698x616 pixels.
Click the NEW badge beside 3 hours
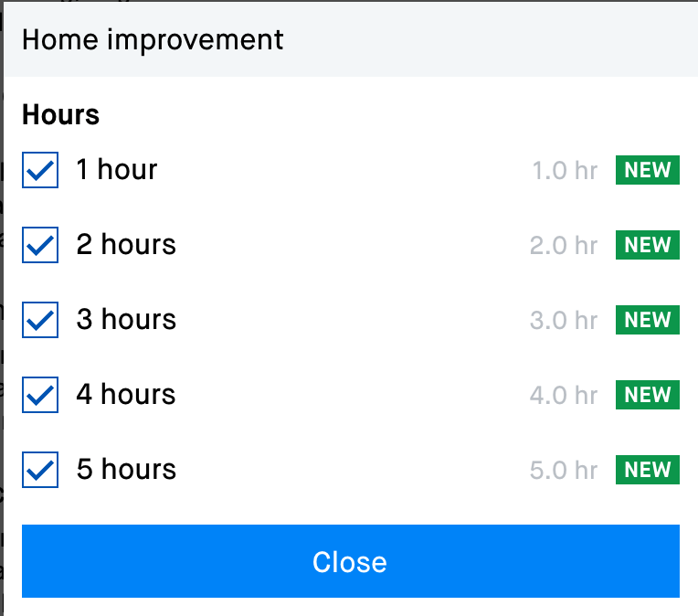pyautogui.click(x=648, y=320)
